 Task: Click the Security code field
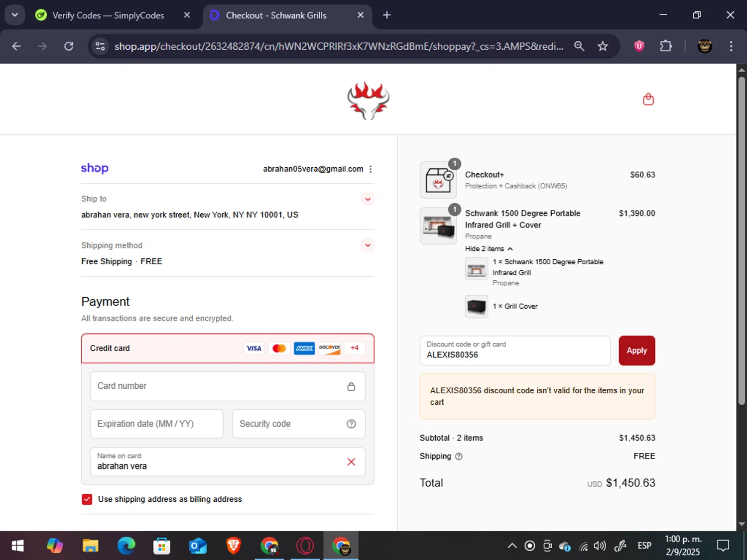(299, 424)
